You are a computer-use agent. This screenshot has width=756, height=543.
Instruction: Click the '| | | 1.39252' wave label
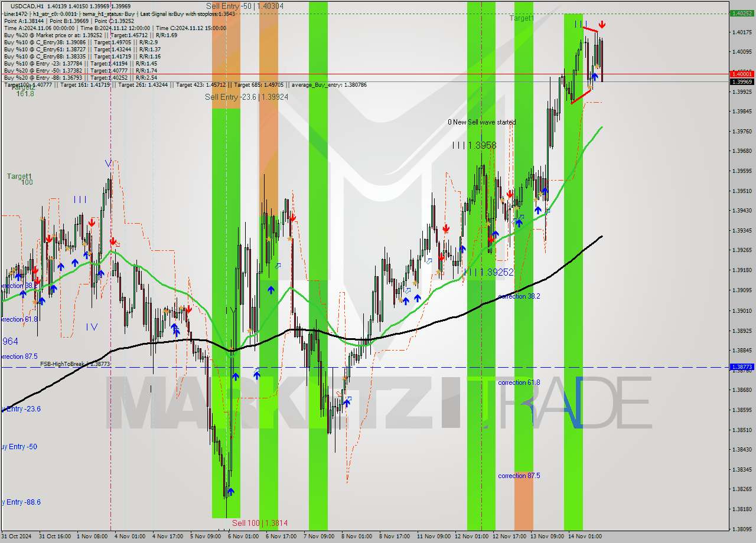(488, 272)
